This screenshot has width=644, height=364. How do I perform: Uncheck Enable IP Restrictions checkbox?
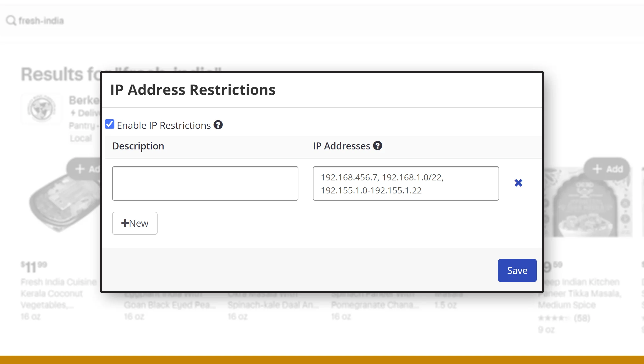[x=110, y=124]
